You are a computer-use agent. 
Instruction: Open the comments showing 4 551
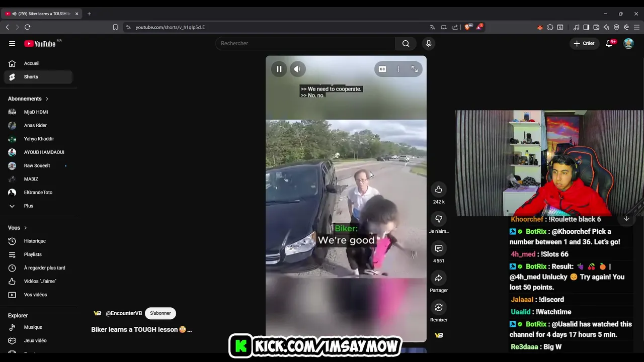(x=439, y=248)
